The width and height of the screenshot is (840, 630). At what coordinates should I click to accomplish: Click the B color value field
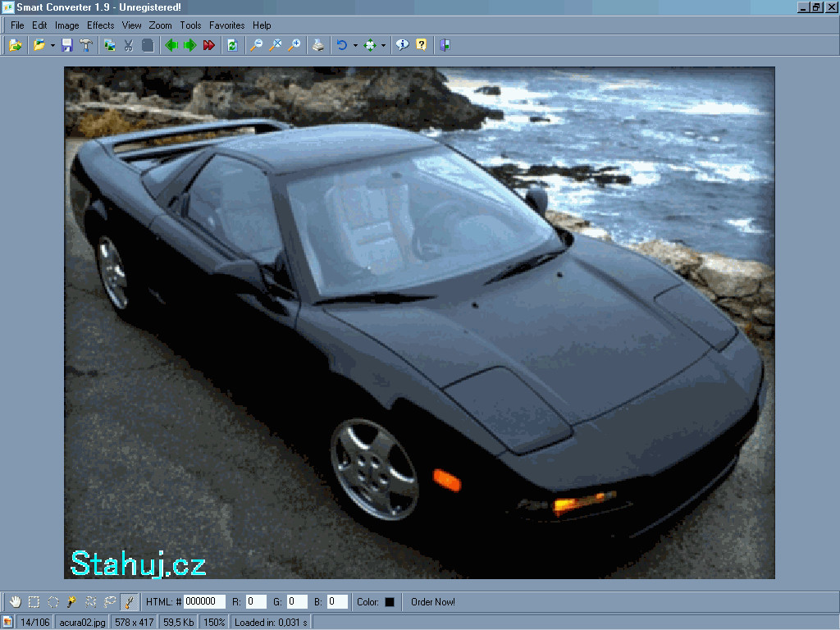point(337,601)
